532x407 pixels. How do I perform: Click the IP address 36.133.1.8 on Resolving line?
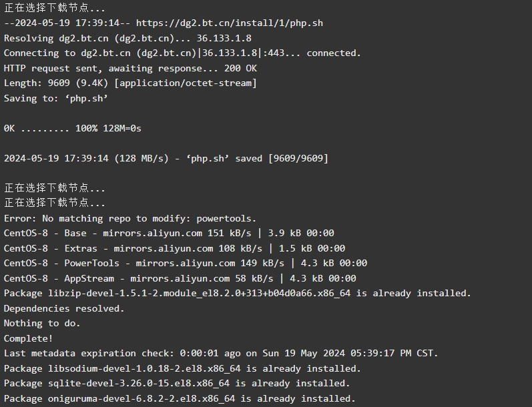point(224,38)
